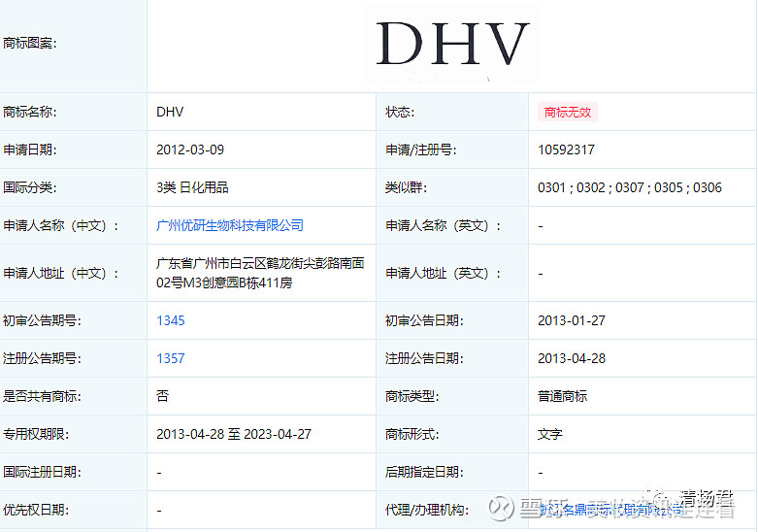This screenshot has width=758, height=532.
Task: Select exclusive period 2013-04-28 至 2023-04-27
Action: (234, 434)
